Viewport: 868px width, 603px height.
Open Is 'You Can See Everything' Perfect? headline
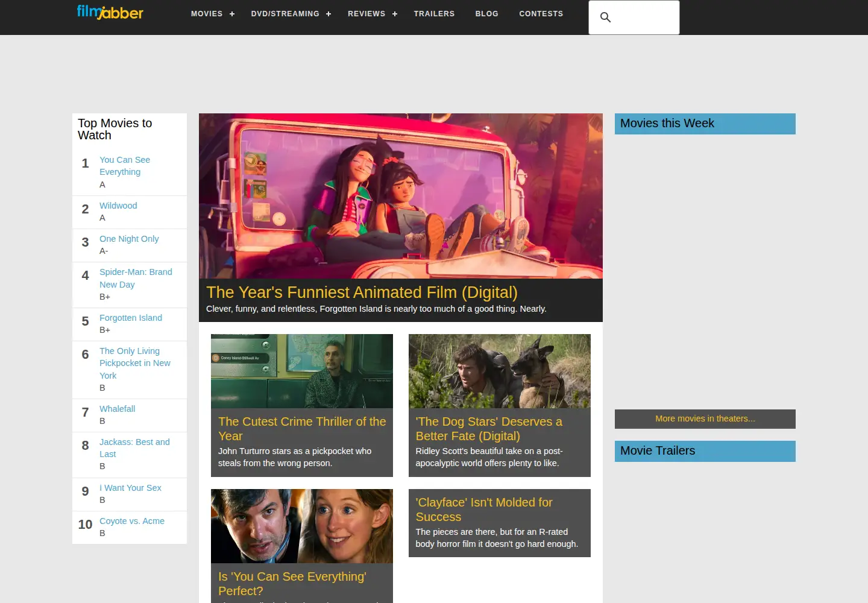click(292, 584)
